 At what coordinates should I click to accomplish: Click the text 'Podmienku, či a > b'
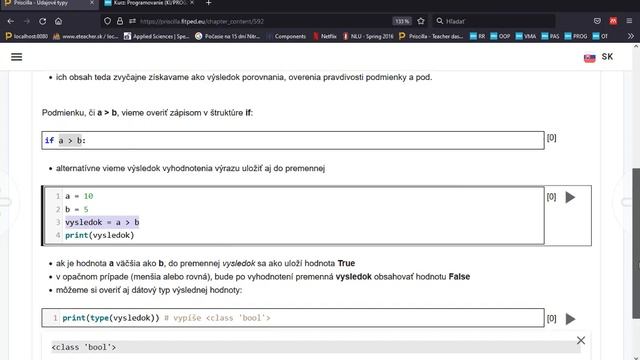(80, 113)
